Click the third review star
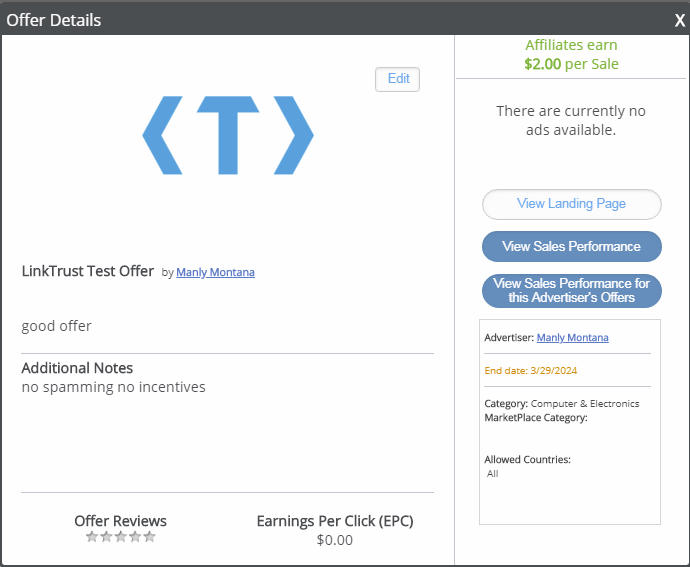Viewport: 690px width, 567px height. (121, 537)
